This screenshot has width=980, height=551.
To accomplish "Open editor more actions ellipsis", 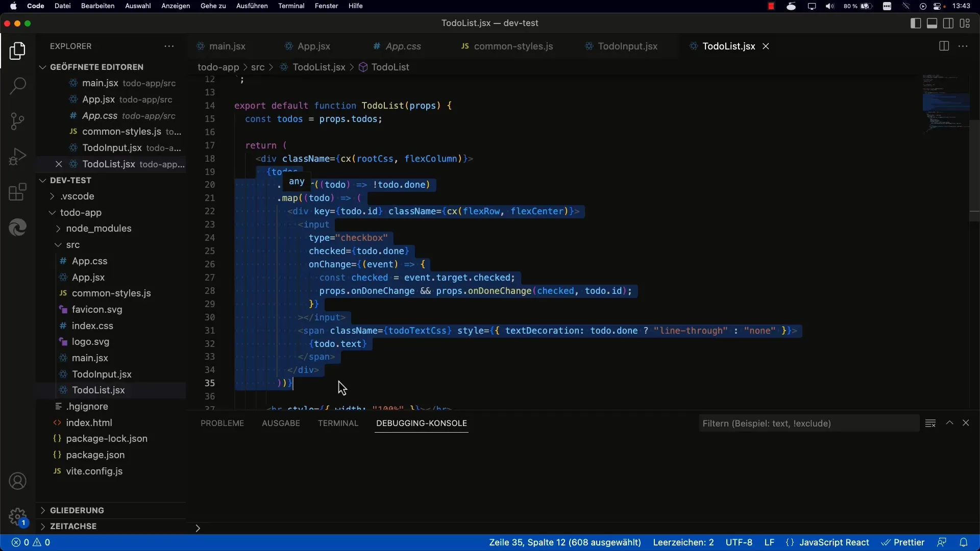I will (x=963, y=46).
